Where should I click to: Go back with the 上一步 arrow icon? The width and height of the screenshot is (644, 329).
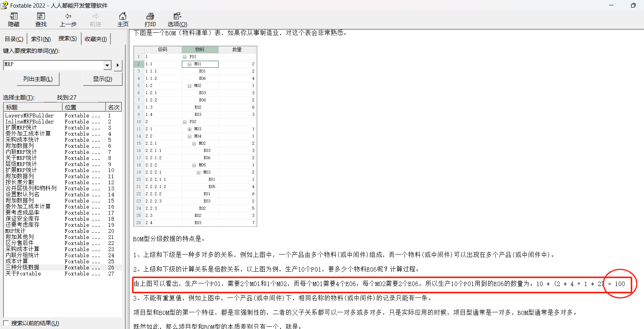pyautogui.click(x=68, y=16)
